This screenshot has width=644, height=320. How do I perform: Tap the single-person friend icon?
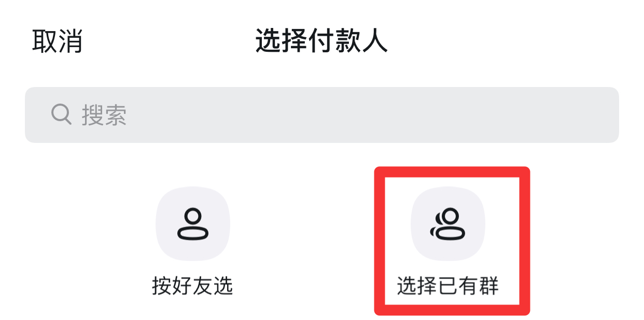point(192,224)
